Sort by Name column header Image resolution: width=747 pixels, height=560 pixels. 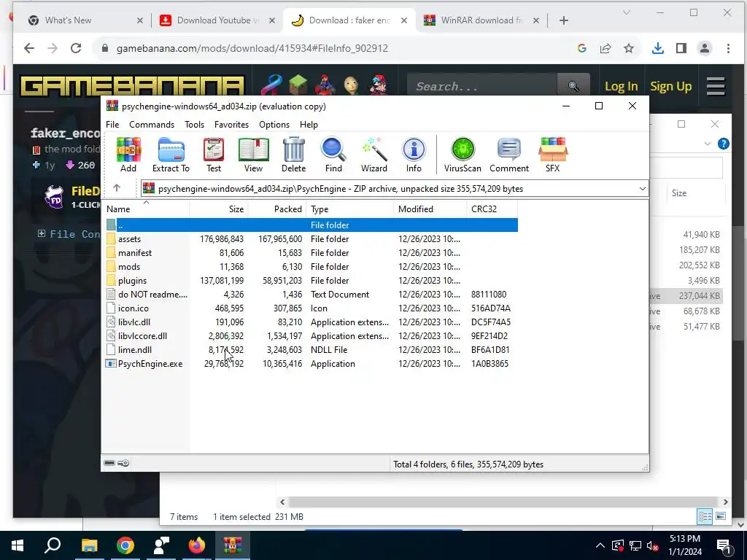146,209
